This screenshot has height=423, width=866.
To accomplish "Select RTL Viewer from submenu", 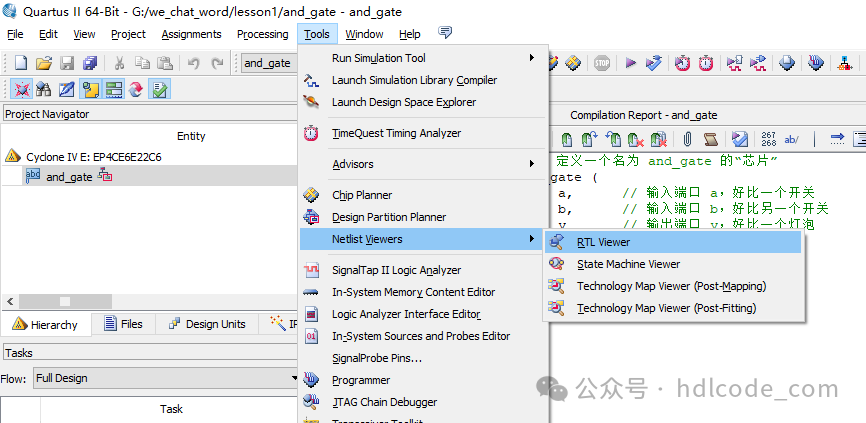I will [x=673, y=242].
